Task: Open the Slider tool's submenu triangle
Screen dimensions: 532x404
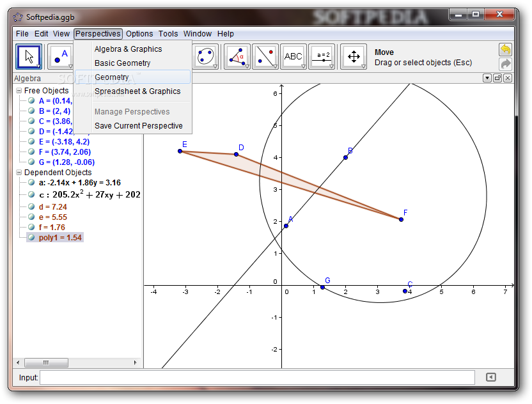Action: 331,66
